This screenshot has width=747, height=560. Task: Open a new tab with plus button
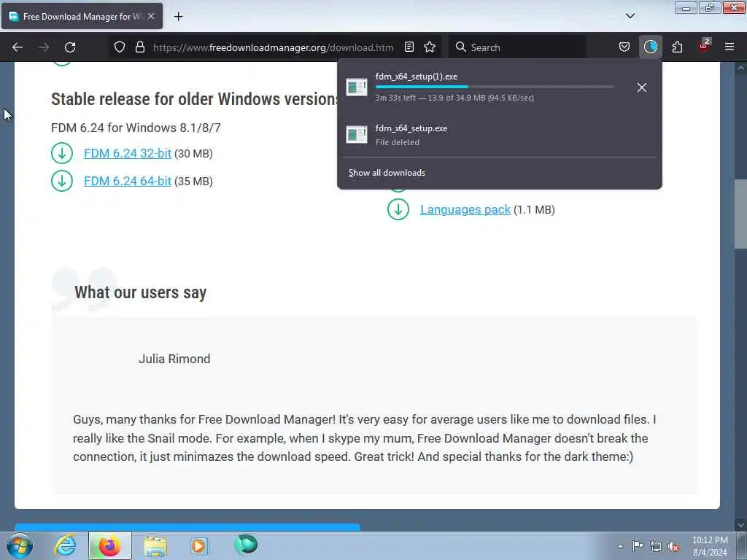(x=178, y=16)
